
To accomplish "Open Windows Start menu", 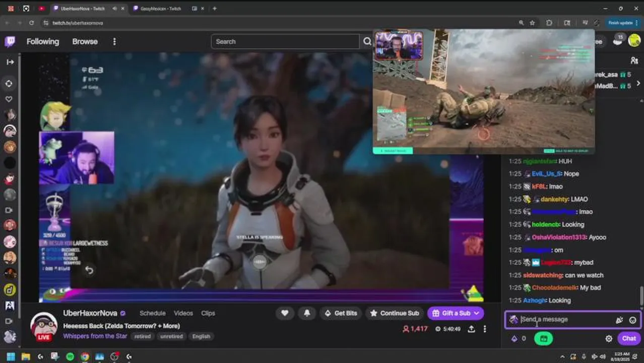I will 11,356.
